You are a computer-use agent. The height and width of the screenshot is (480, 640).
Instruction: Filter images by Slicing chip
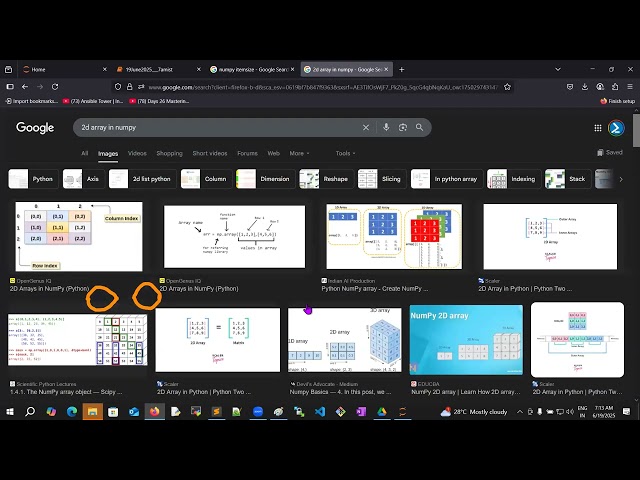pyautogui.click(x=380, y=179)
